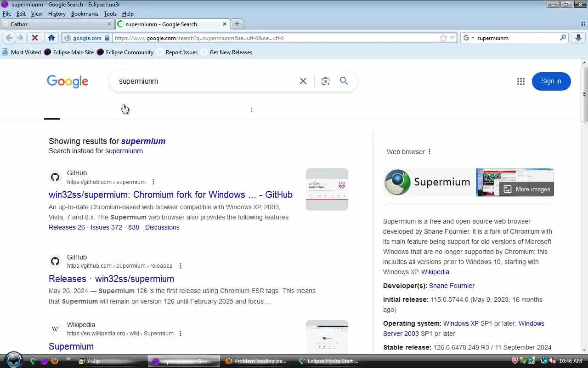Viewport: 588px width, 368px height.
Task: Open the Bookmarks menu
Action: point(85,14)
